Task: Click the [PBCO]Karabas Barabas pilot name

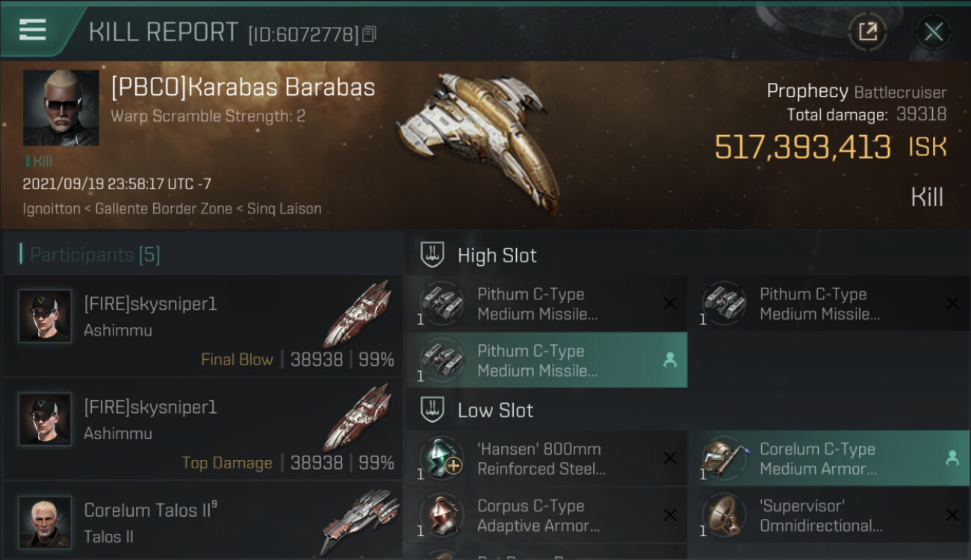Action: (243, 87)
